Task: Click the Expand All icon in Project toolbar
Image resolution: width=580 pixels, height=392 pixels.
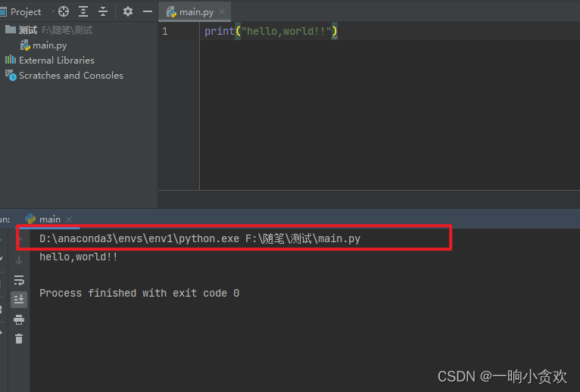Action: (83, 11)
